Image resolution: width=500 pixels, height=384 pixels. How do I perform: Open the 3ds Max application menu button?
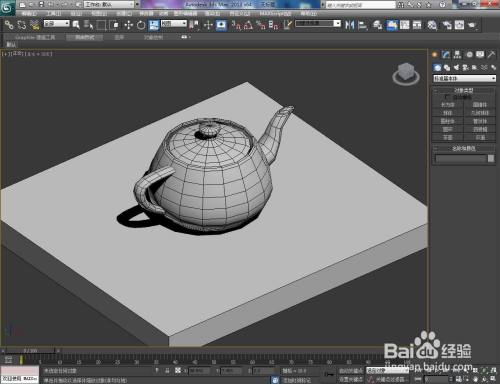click(7, 7)
